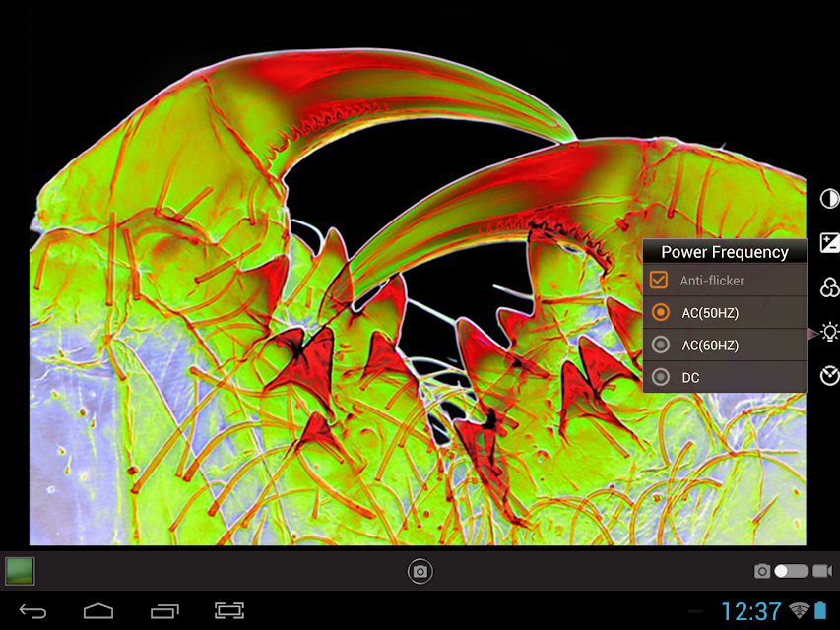Open the recent apps button

[x=164, y=611]
